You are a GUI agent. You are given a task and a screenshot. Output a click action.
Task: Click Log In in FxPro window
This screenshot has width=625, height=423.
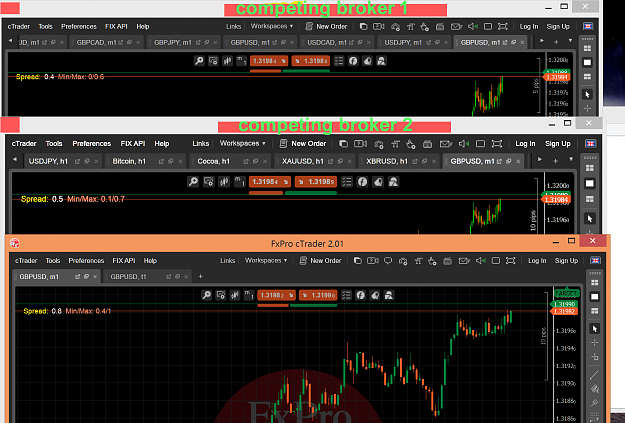(537, 261)
